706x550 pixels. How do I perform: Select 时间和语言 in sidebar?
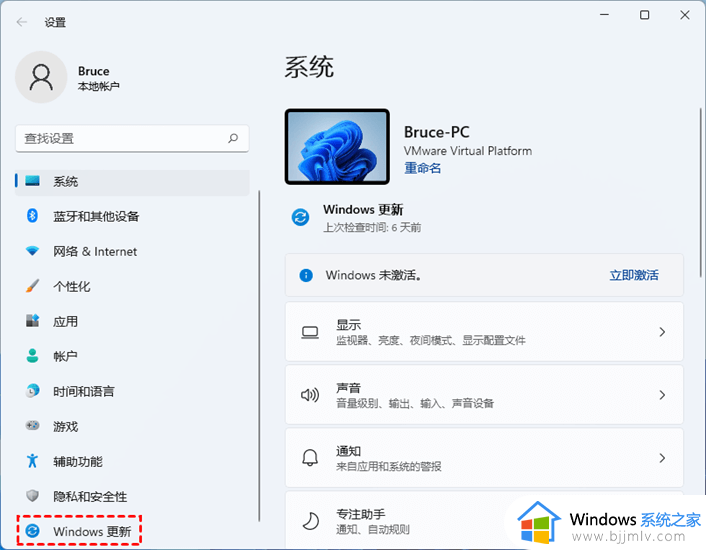pyautogui.click(x=132, y=391)
